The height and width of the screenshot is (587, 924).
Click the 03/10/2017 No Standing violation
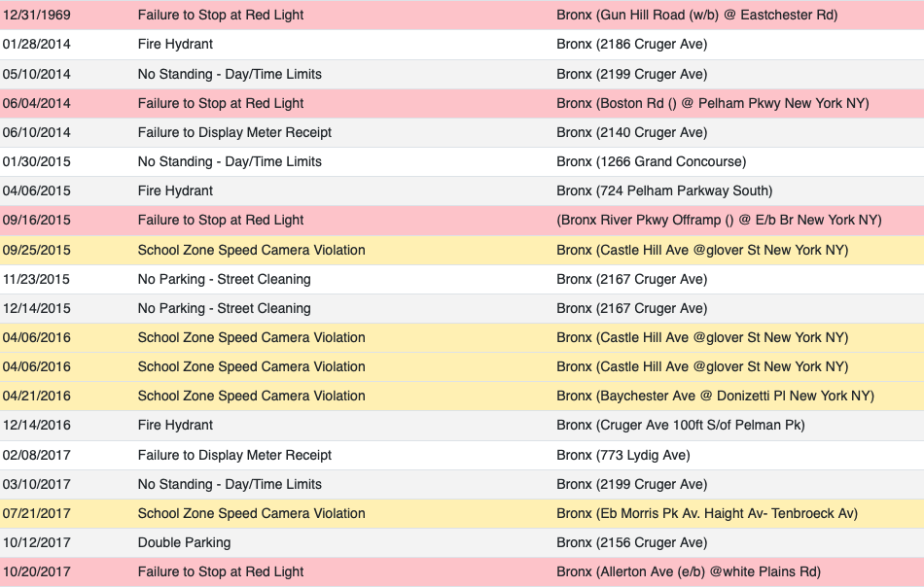coord(230,484)
